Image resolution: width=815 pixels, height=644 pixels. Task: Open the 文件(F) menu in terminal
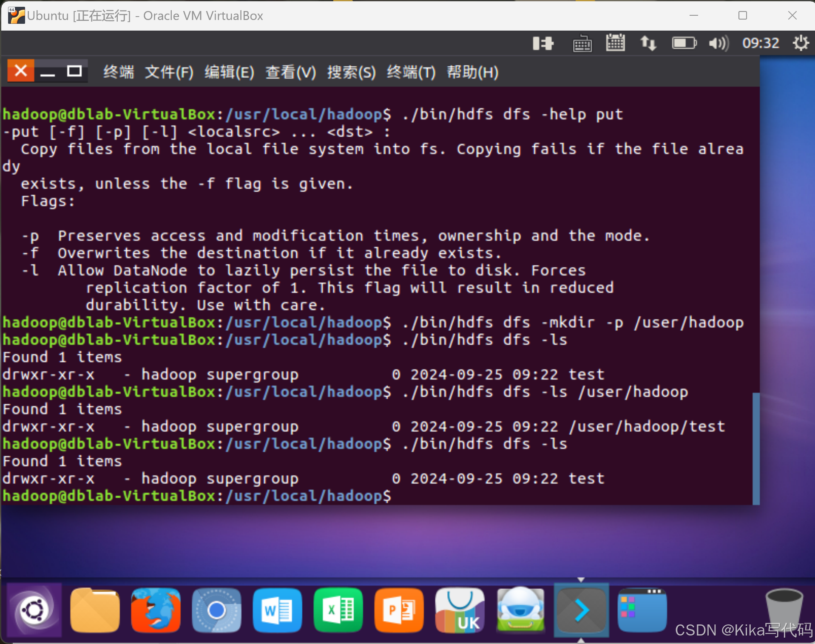[169, 72]
